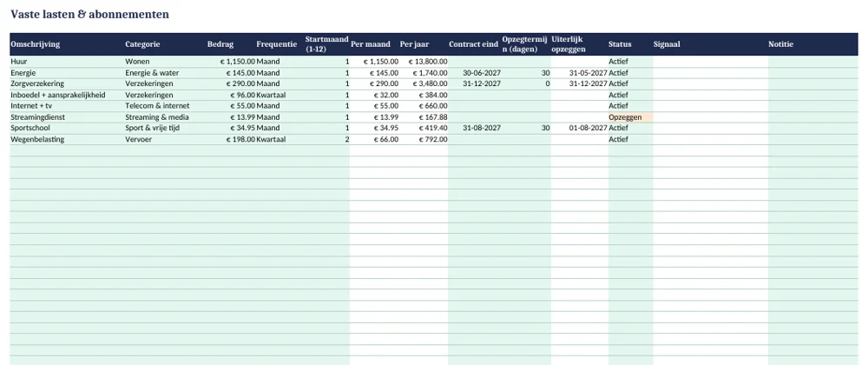868x365 pixels.
Task: Select the Actief status for Sportschool
Action: [x=630, y=128]
